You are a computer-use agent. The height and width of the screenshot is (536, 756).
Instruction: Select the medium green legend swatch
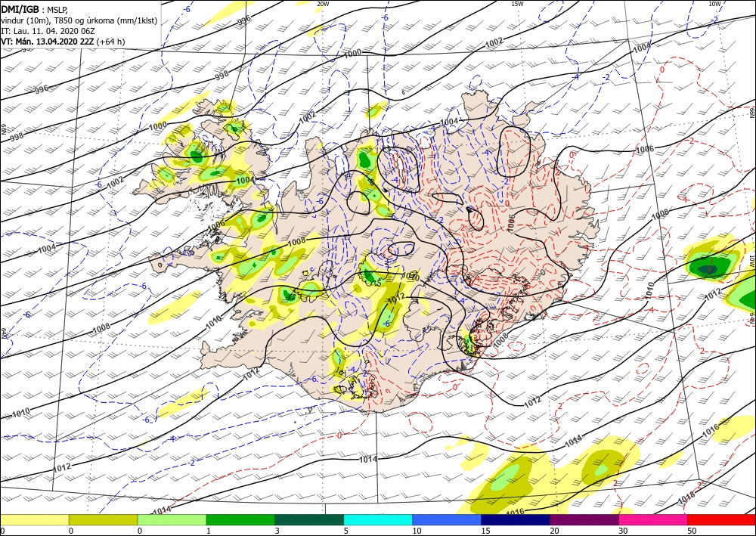(240, 519)
